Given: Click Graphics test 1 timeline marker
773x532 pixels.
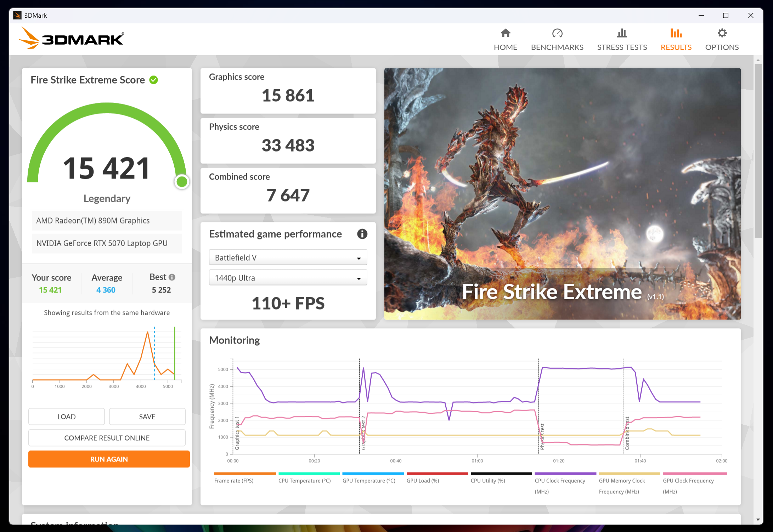Looking at the screenshot, I should [x=237, y=433].
